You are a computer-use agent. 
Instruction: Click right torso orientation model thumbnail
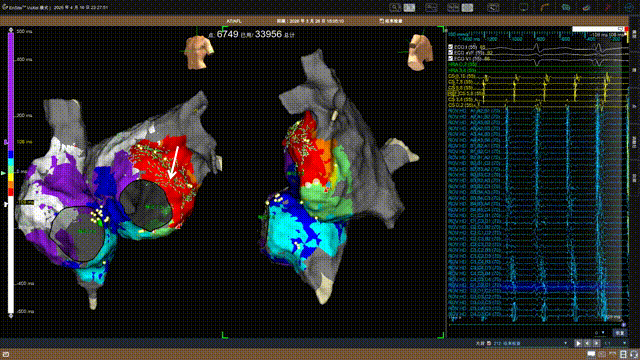(420, 52)
